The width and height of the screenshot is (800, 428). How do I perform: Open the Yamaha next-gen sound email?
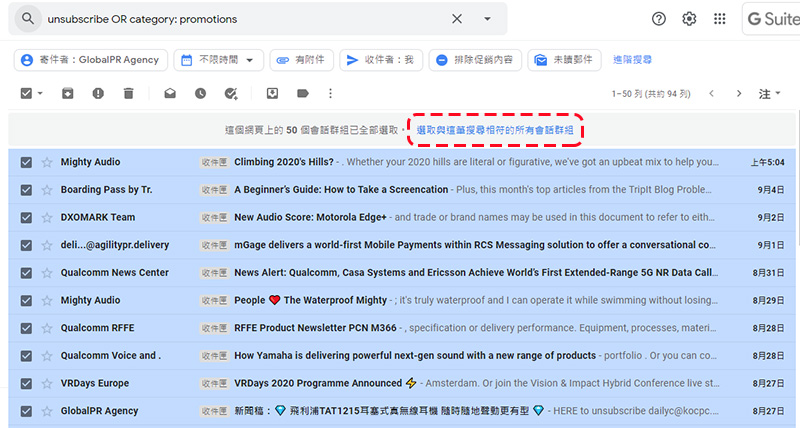(x=415, y=356)
